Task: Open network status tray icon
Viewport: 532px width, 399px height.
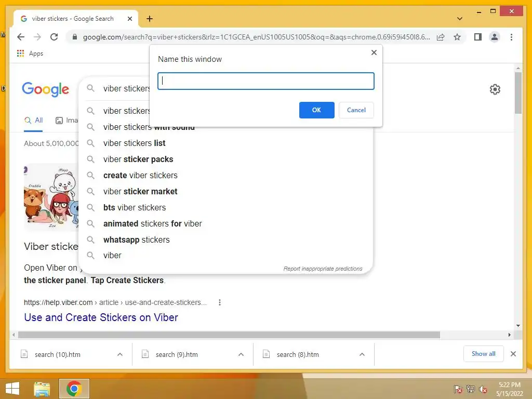Action: (x=471, y=389)
